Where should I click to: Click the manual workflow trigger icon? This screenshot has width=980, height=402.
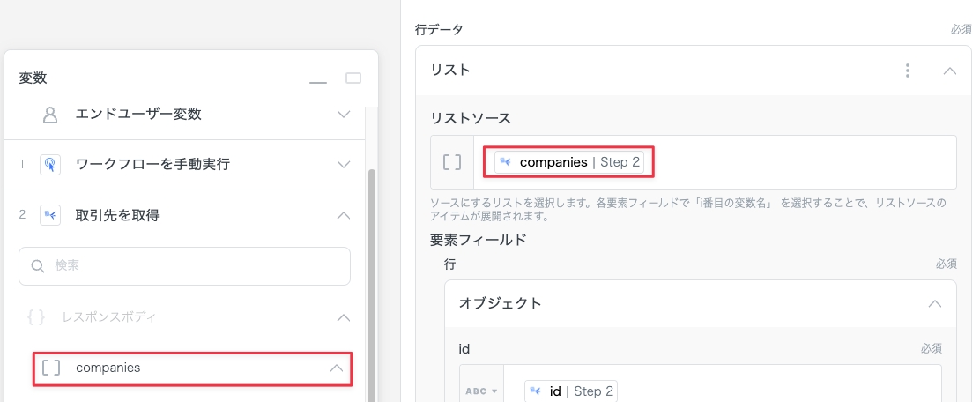(50, 164)
